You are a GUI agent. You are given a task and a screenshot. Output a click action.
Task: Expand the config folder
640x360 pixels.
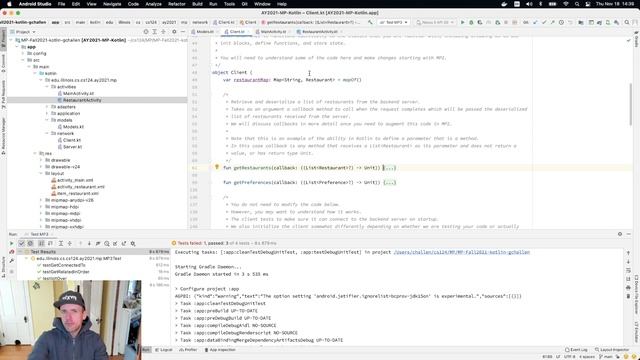[x=23, y=53]
